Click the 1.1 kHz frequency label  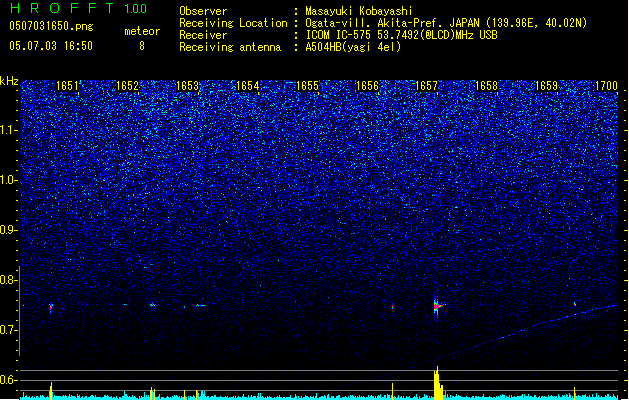9,130
